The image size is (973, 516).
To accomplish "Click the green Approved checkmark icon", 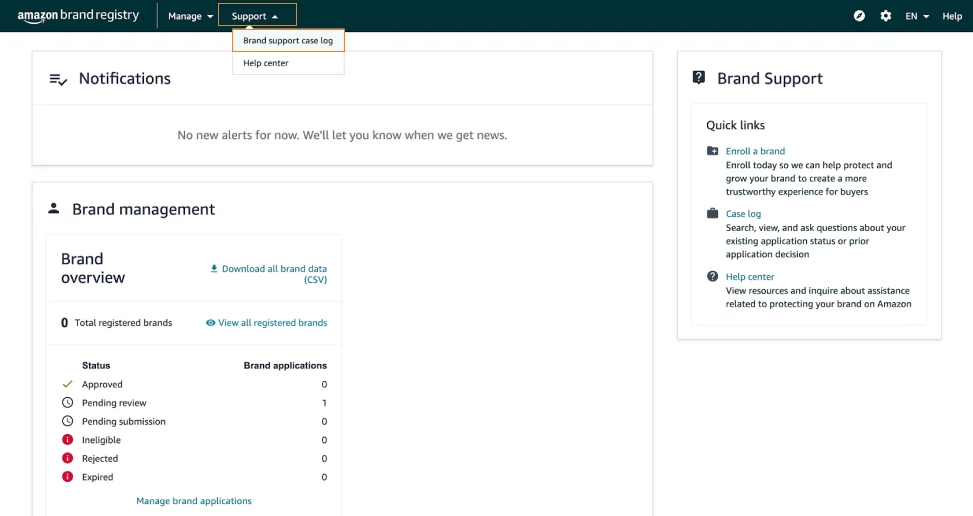I will pyautogui.click(x=68, y=384).
